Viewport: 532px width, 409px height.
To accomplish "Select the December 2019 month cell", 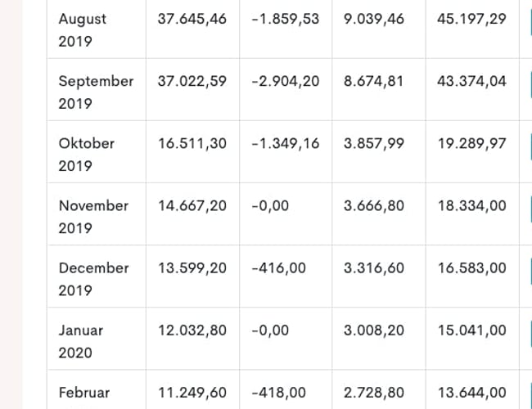I will coord(93,278).
